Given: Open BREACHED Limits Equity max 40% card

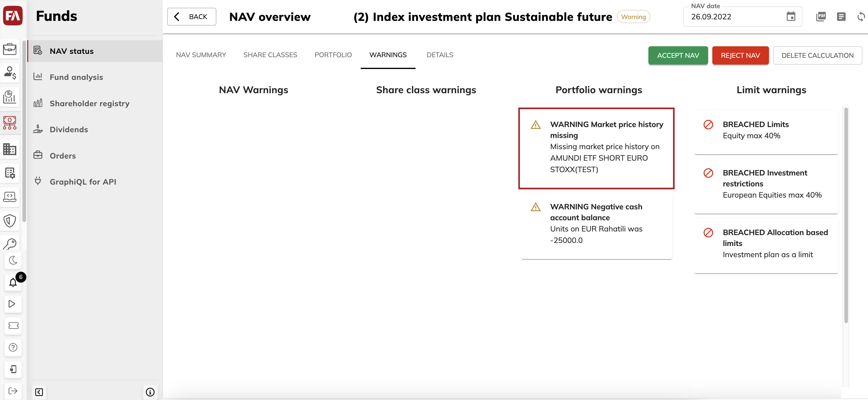Looking at the screenshot, I should (766, 132).
